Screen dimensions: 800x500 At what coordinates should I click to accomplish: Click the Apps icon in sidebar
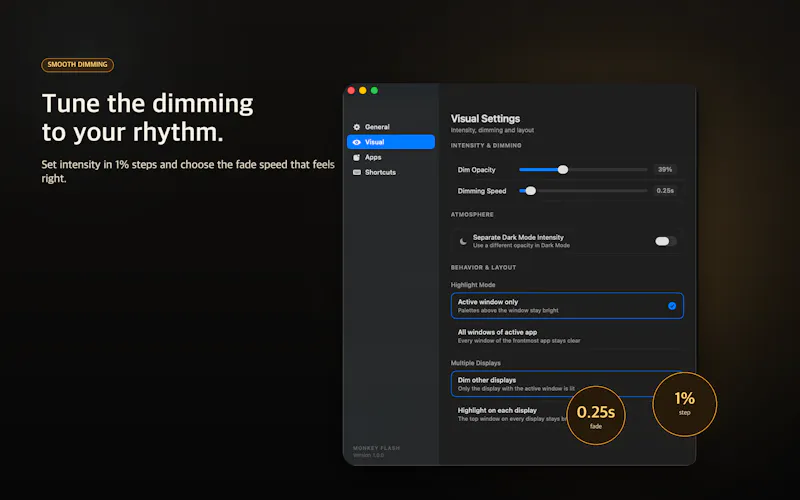pyautogui.click(x=357, y=158)
